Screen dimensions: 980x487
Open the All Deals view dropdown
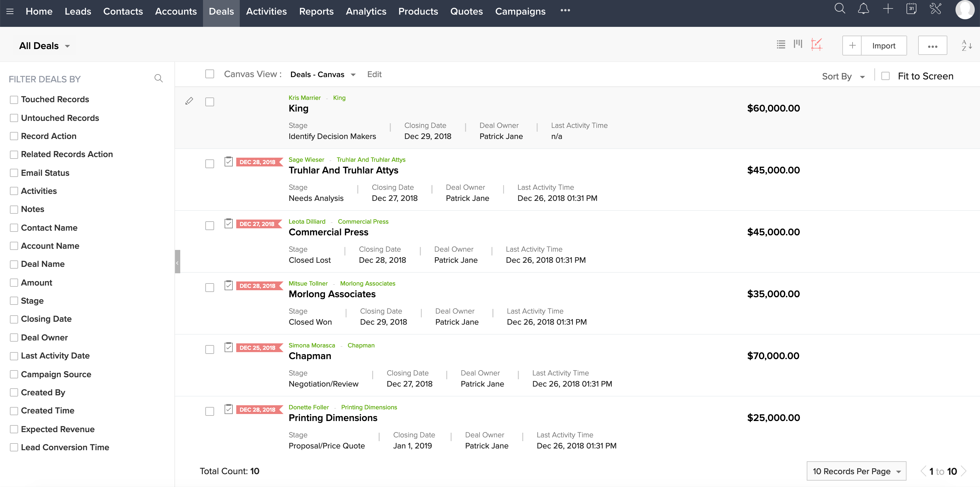coord(44,45)
